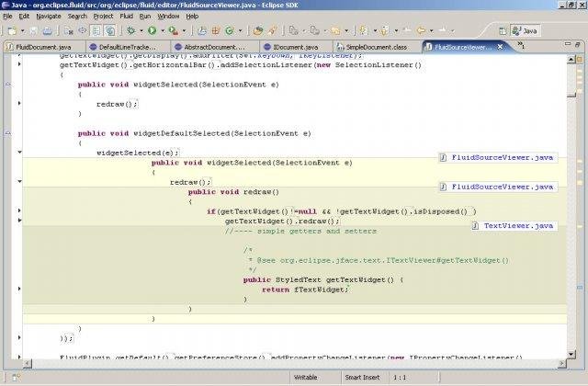Switch to the FluidDocument.java tab
This screenshot has width=588, height=386.
coord(41,45)
